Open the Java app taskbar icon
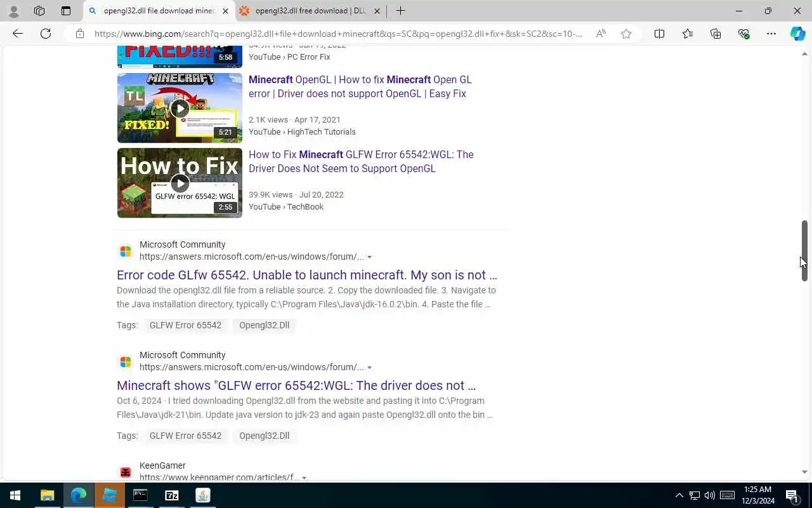Screen dimensions: 812x508 202,495
